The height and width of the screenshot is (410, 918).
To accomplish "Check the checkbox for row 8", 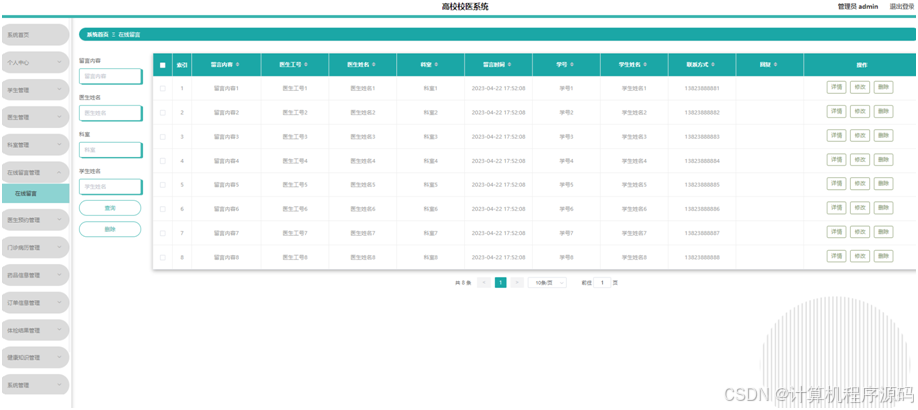I will click(163, 257).
